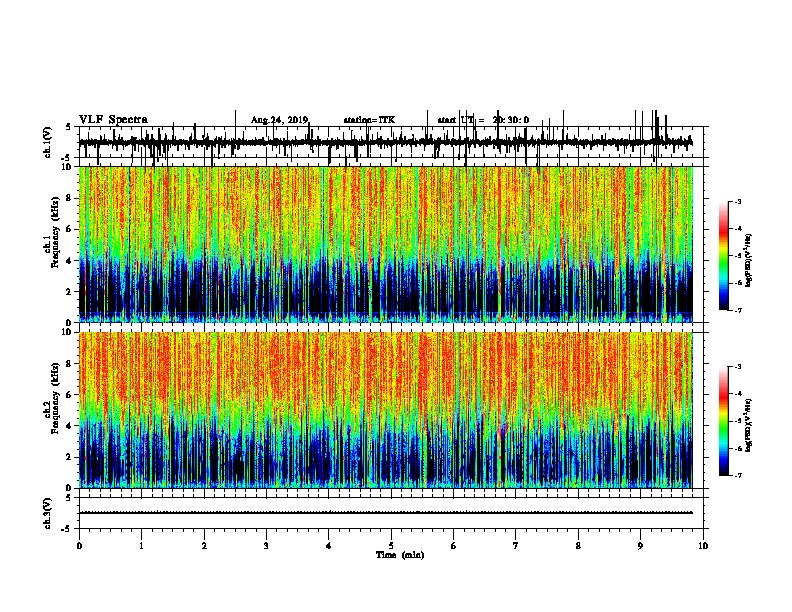Click inside the ch.2 spectrogram panel

tap(385, 410)
